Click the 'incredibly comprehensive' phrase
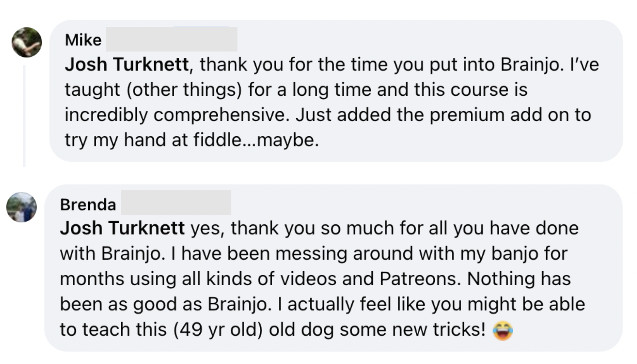 pyautogui.click(x=177, y=115)
